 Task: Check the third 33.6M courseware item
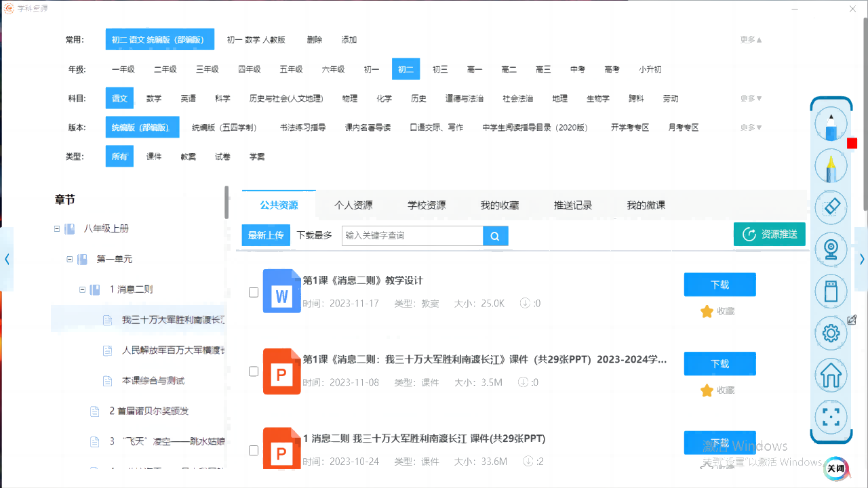coord(254,450)
